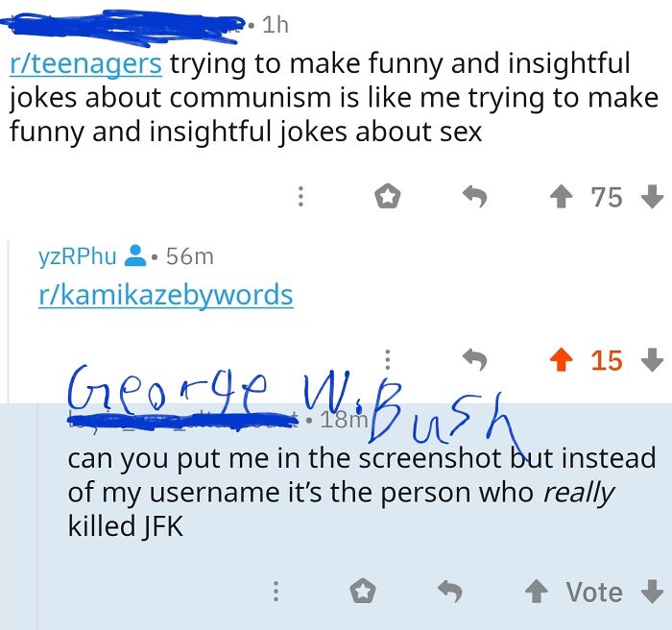Upvote the comment showing 75 points
672x630 pixels.
click(560, 197)
